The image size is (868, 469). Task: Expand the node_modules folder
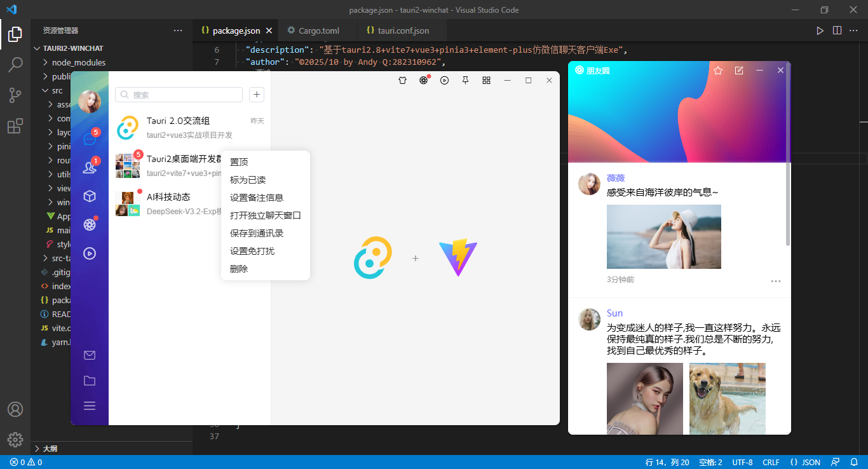(x=111, y=62)
